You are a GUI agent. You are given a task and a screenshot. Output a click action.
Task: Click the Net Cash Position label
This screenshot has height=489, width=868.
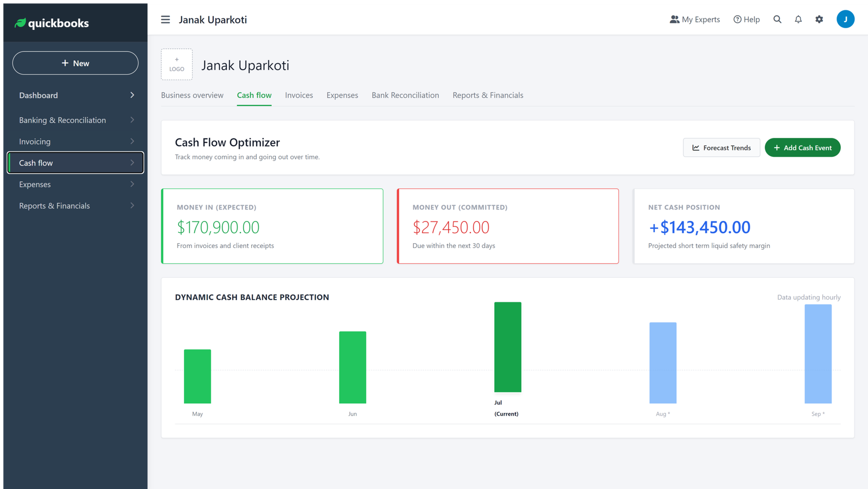point(684,207)
